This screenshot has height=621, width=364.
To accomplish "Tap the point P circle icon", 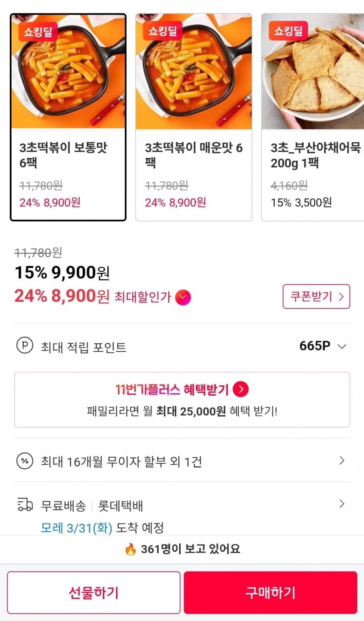I will coord(25,346).
